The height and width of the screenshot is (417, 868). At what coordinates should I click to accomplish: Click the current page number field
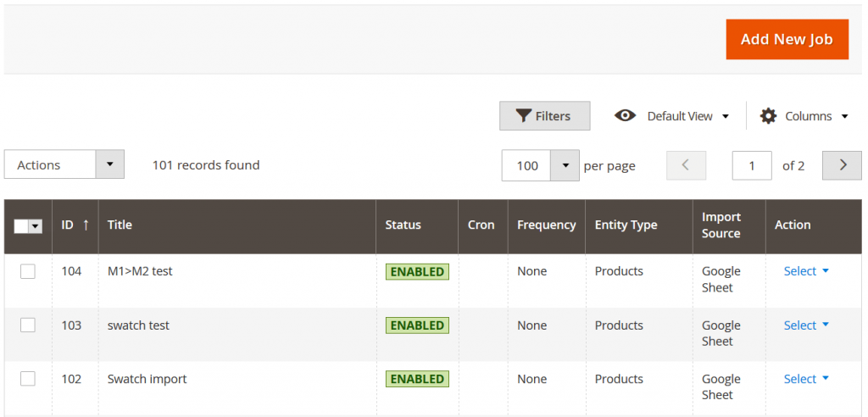click(x=752, y=165)
